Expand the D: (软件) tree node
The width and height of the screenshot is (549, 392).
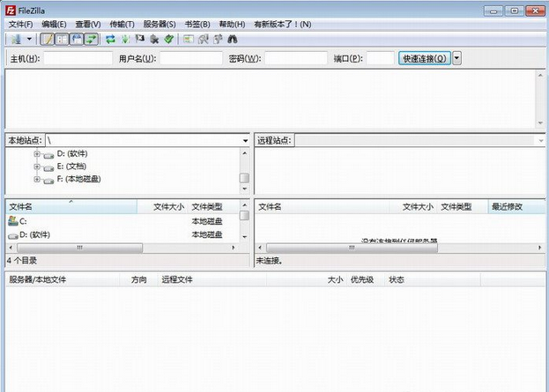tap(37, 153)
